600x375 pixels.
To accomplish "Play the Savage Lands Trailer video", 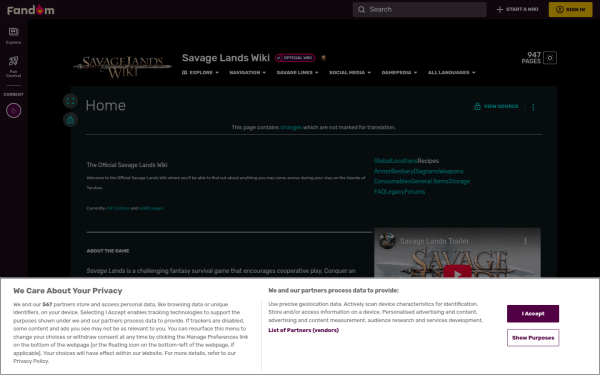I will (x=457, y=272).
